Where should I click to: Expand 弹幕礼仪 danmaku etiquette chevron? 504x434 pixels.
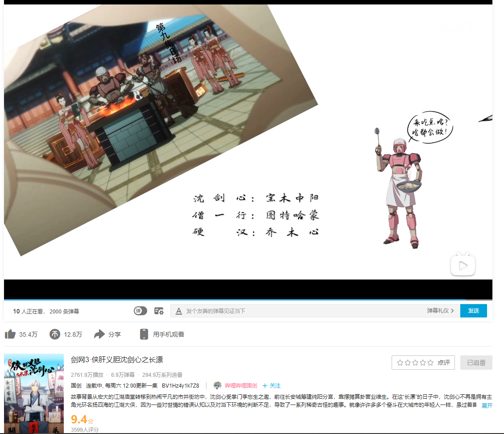coord(452,311)
